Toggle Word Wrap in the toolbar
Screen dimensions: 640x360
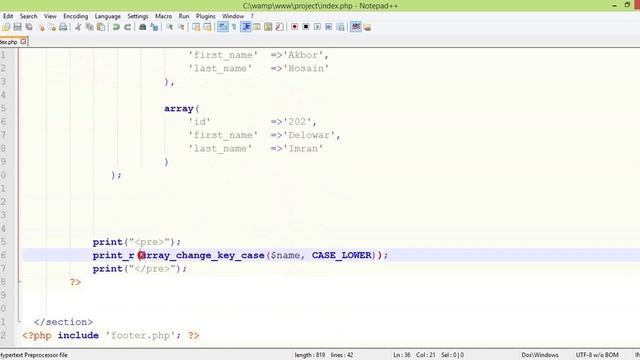point(223,27)
